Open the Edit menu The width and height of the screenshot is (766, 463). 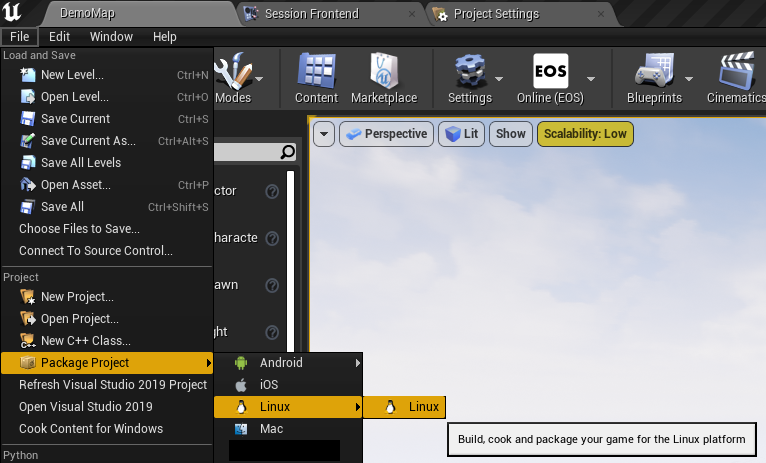coord(59,37)
